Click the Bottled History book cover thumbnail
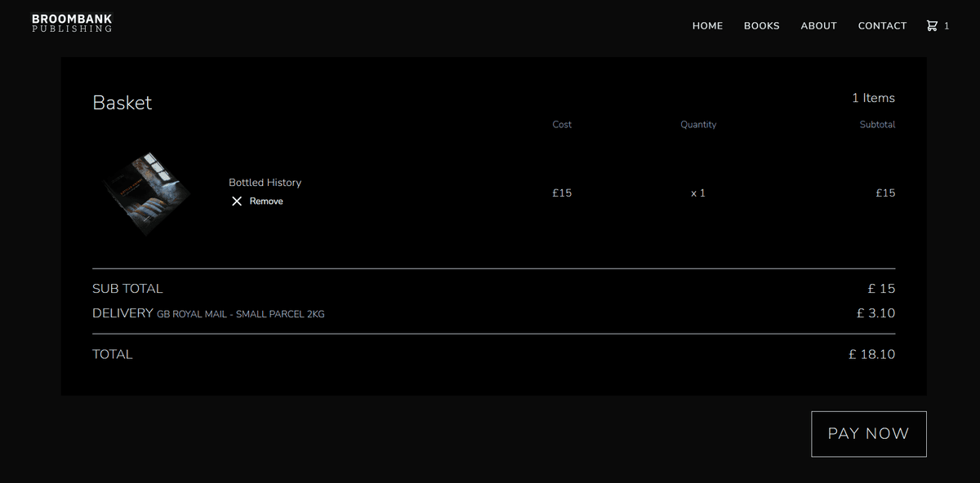The height and width of the screenshot is (483, 980). pyautogui.click(x=149, y=193)
